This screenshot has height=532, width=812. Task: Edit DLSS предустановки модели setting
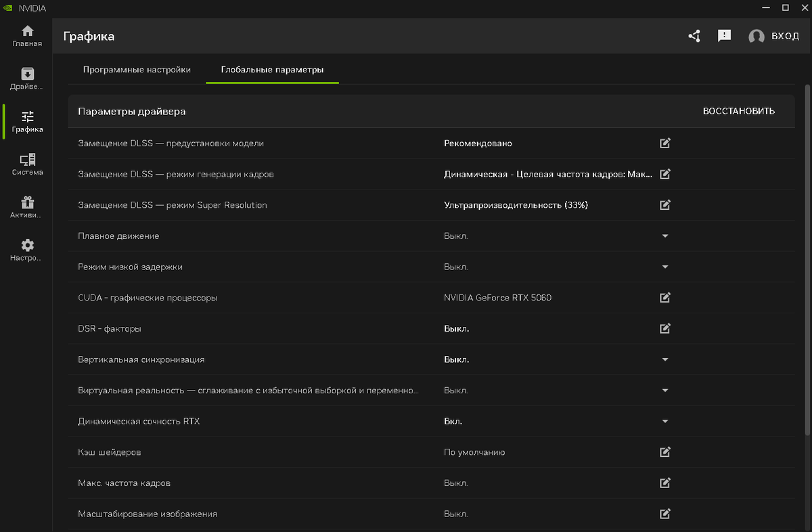coord(665,143)
